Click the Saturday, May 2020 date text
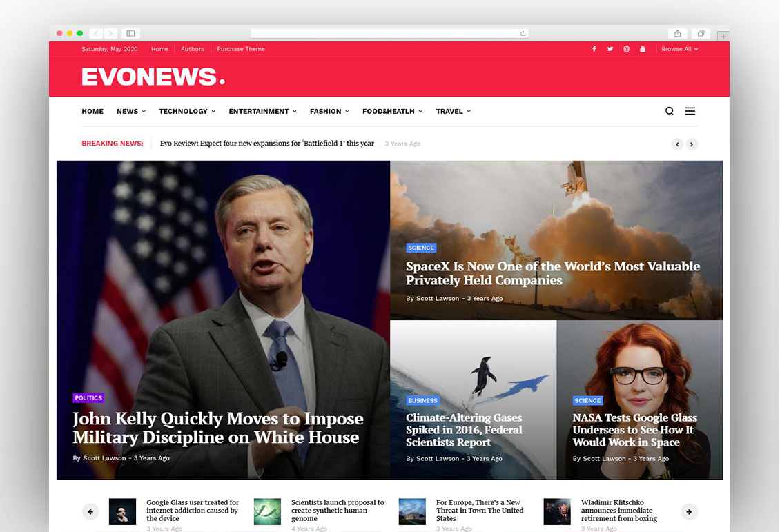Screen dimensions: 780x532 (110, 49)
